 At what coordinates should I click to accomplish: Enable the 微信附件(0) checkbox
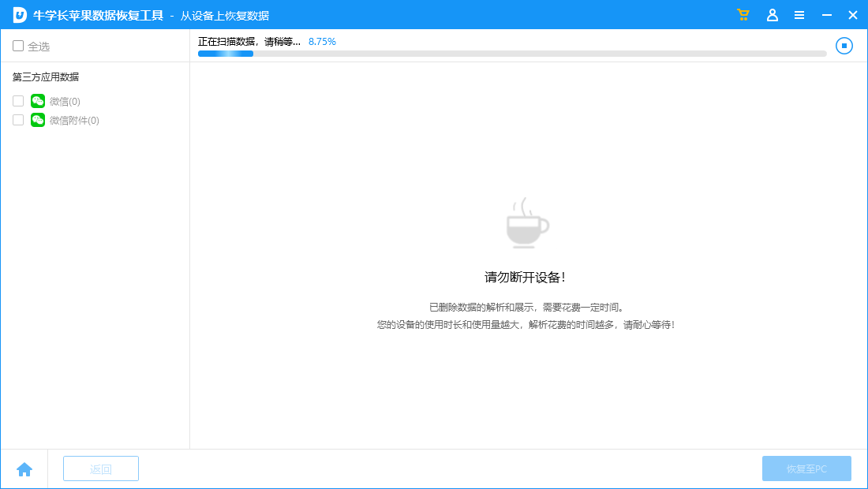click(x=17, y=120)
